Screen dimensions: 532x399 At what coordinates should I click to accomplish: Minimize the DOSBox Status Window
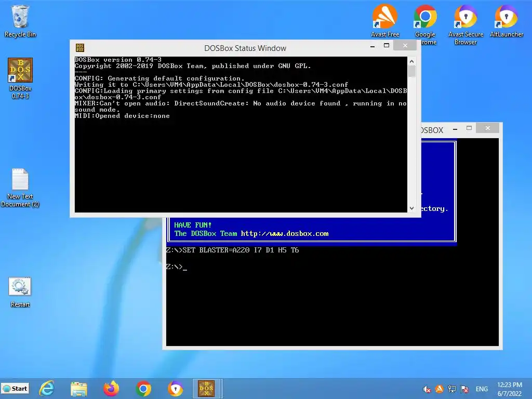(x=373, y=46)
